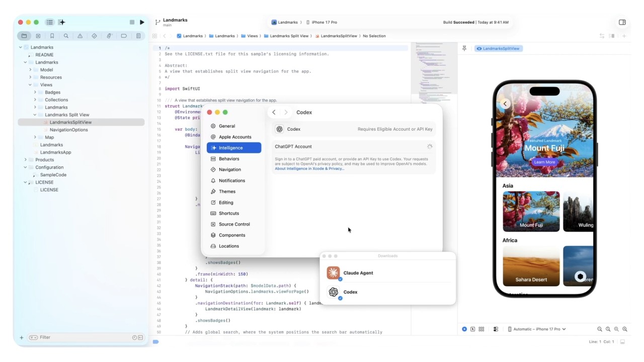Add a new file with plus button
644x362 pixels.
pos(21,337)
